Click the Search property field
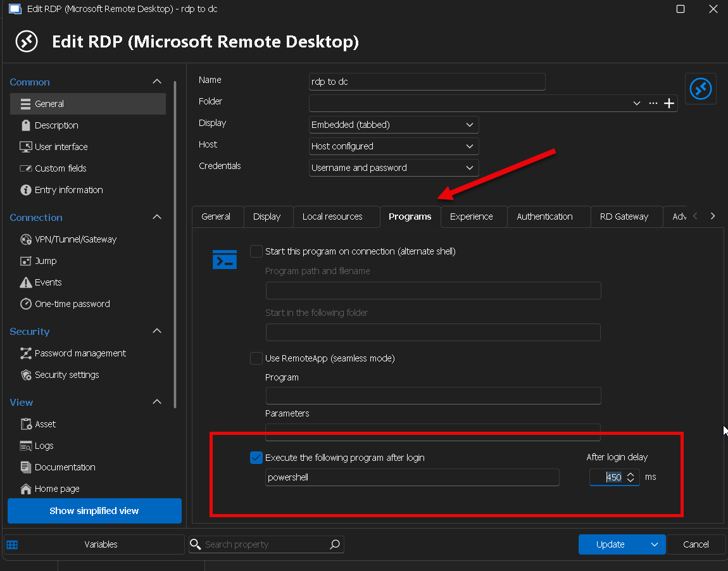728x571 pixels. click(267, 544)
